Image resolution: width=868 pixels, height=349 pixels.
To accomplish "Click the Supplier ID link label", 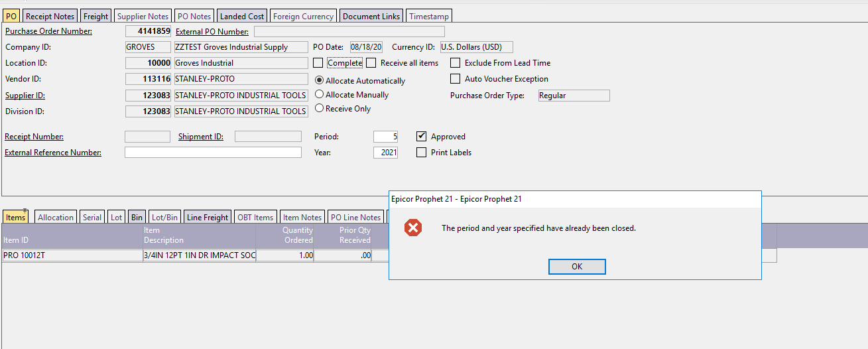I will [x=25, y=96].
